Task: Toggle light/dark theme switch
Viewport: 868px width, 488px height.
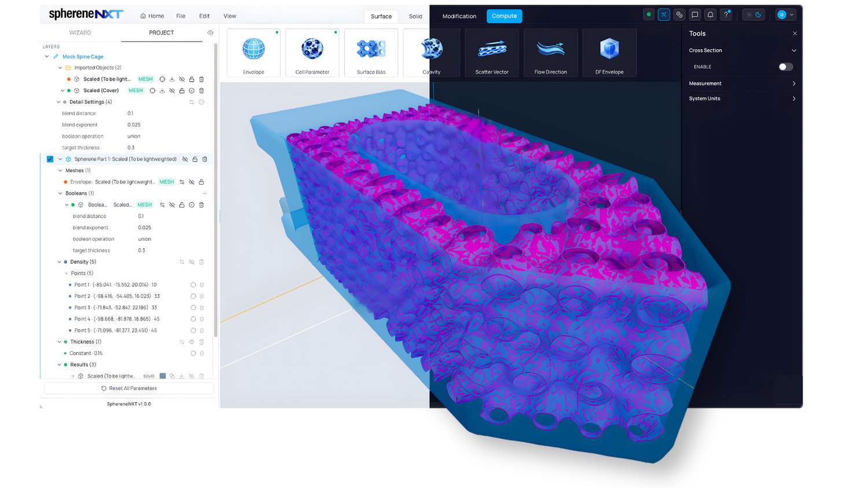Action: (x=754, y=15)
